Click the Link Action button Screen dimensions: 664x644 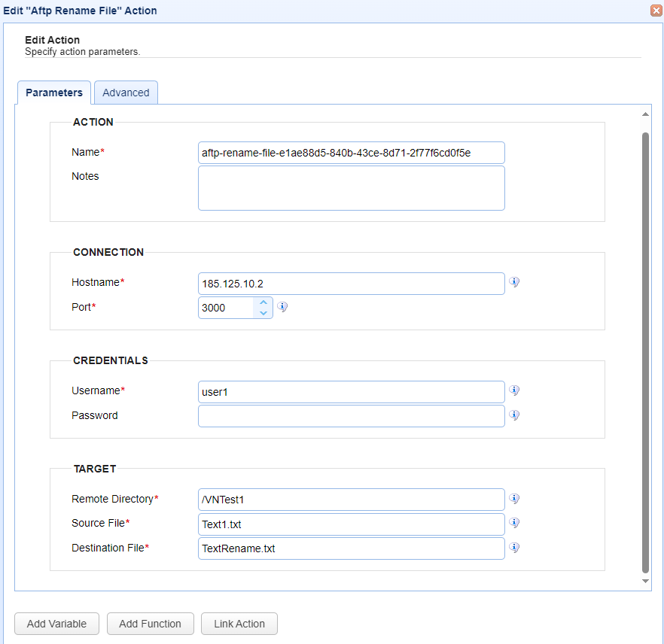tap(239, 624)
